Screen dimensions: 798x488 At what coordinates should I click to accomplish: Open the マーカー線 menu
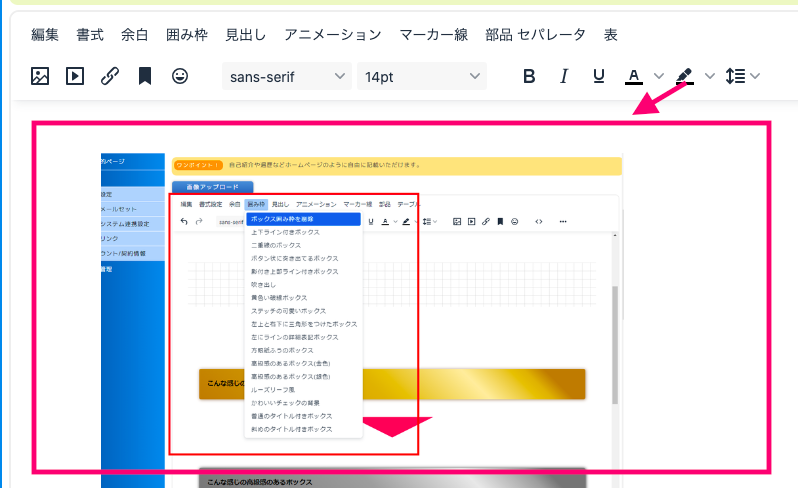433,35
